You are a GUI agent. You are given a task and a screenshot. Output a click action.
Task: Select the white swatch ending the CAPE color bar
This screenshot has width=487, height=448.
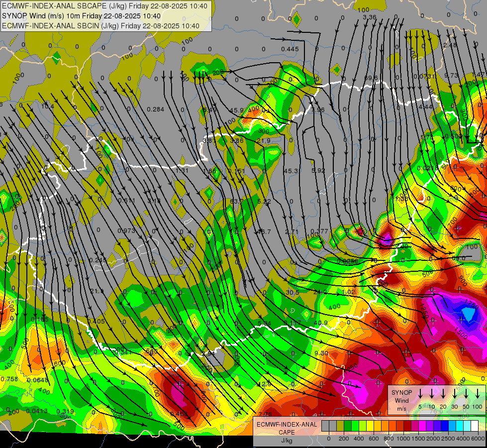pos(475,426)
